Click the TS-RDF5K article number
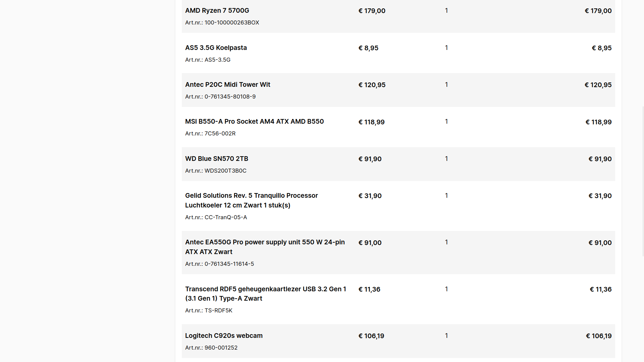This screenshot has width=644, height=362. [x=218, y=311]
